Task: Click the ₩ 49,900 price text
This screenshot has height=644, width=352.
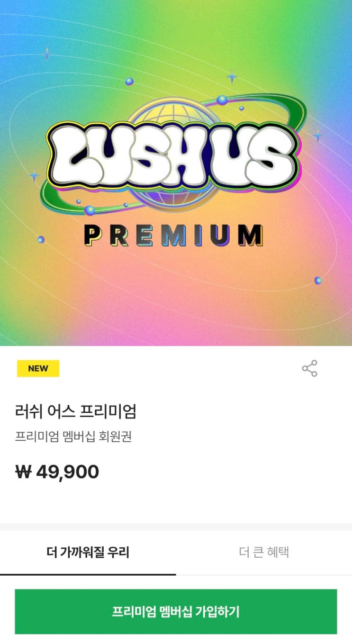Action: pos(57,472)
